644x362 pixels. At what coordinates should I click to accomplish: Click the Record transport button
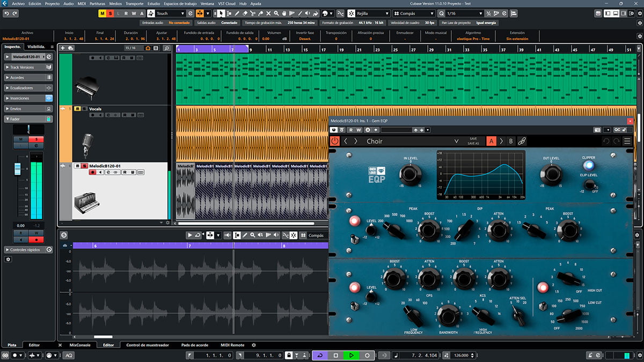tap(367, 355)
